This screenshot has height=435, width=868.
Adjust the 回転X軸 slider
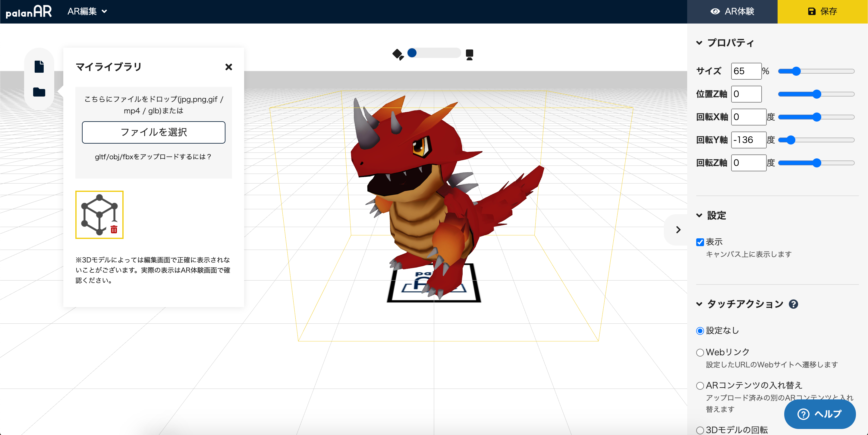point(816,117)
